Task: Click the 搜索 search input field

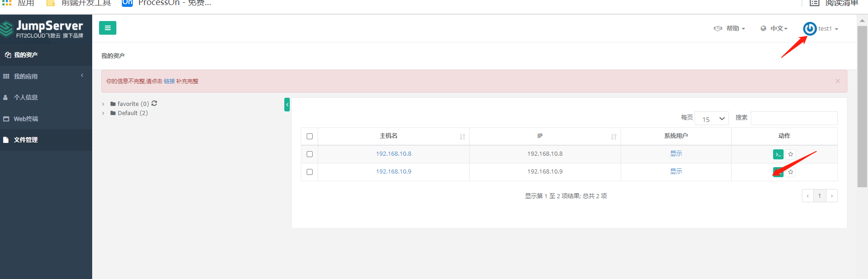Action: (x=794, y=118)
